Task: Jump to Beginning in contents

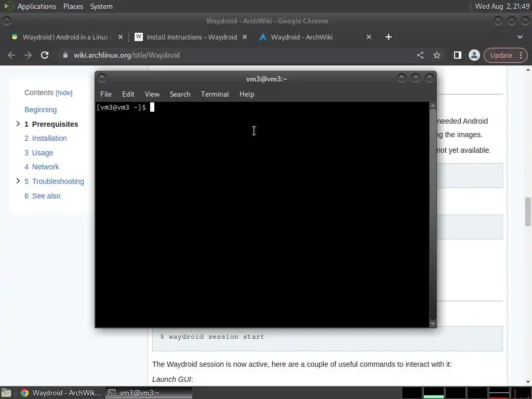Action: 41,110
